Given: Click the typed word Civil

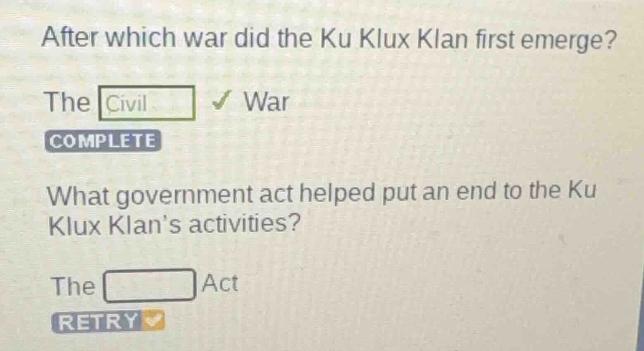Looking at the screenshot, I should [126, 103].
